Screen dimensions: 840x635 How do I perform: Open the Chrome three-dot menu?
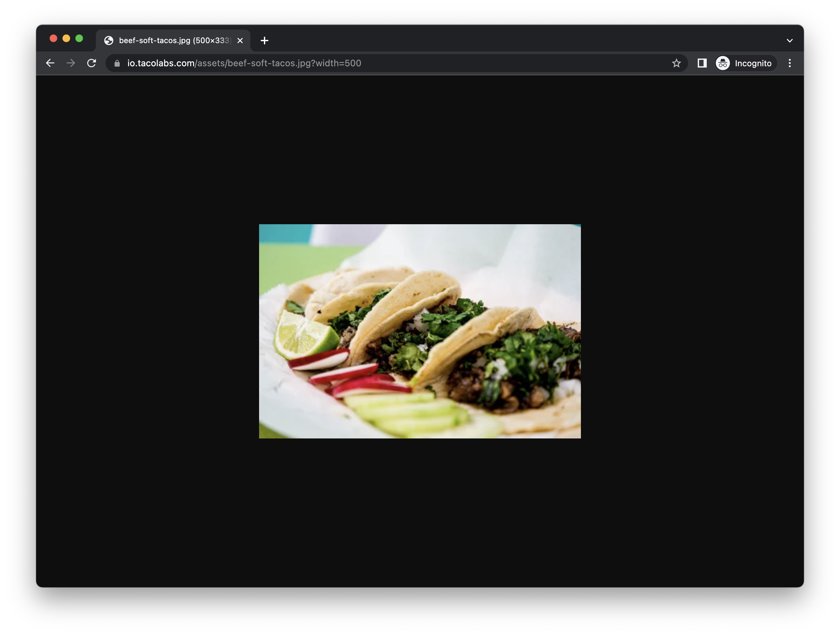[789, 63]
